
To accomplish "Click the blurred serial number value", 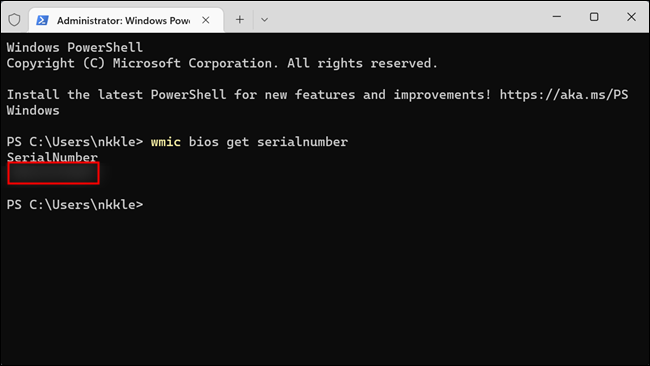I will pos(53,173).
